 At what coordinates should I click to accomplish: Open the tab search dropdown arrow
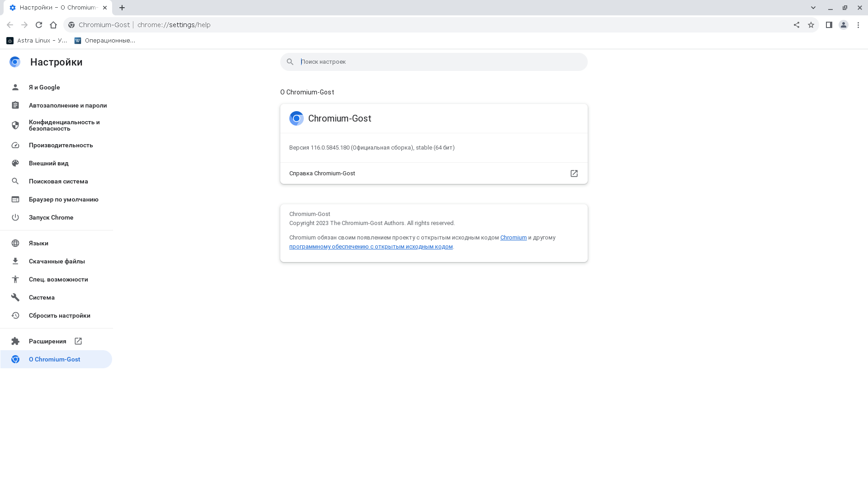pyautogui.click(x=813, y=8)
